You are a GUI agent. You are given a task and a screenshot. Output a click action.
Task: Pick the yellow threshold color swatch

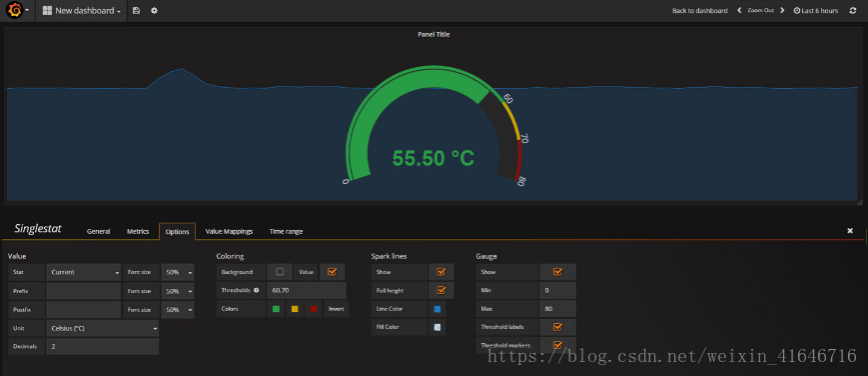point(295,309)
